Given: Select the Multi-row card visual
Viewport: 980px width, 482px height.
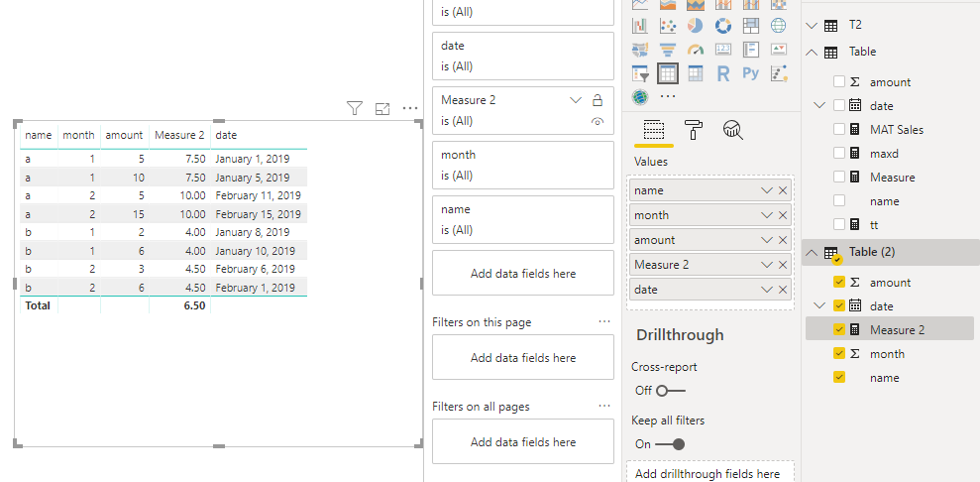Looking at the screenshot, I should [x=751, y=50].
